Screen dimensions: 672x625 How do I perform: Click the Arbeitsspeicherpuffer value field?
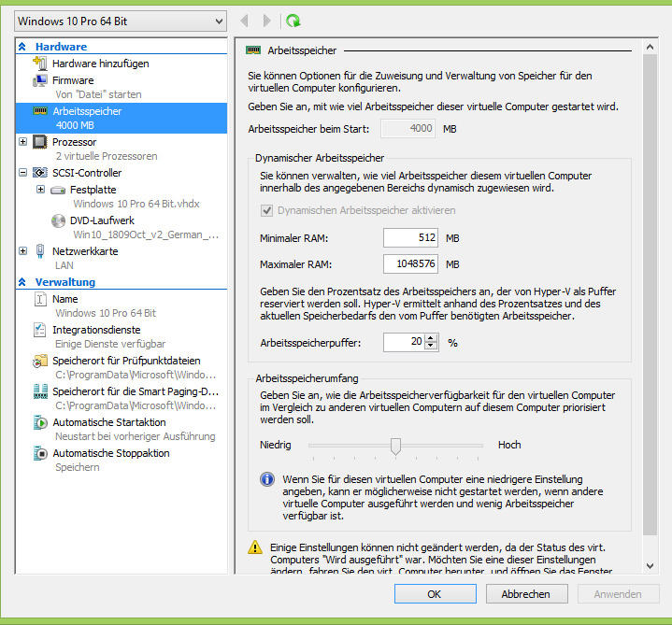[x=404, y=342]
